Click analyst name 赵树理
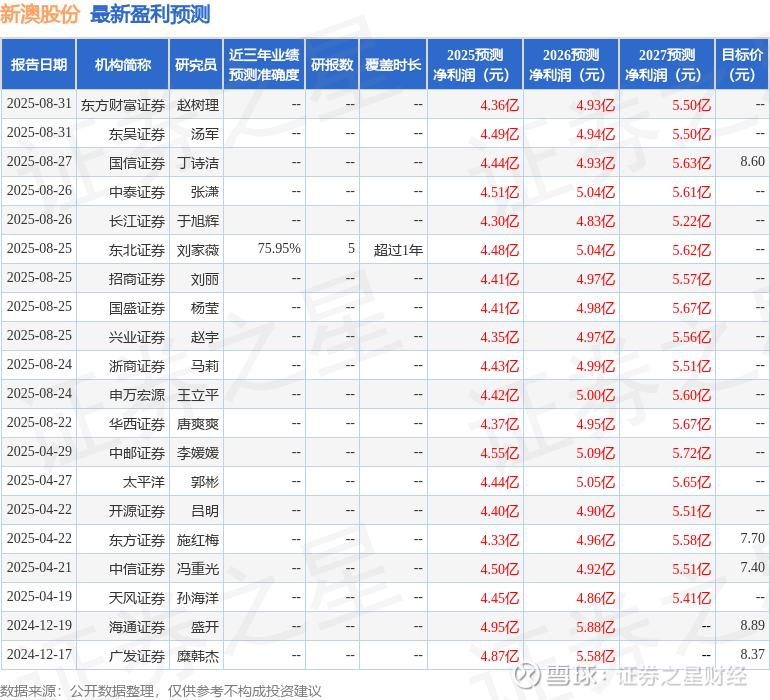This screenshot has height=700, width=770. [x=198, y=105]
